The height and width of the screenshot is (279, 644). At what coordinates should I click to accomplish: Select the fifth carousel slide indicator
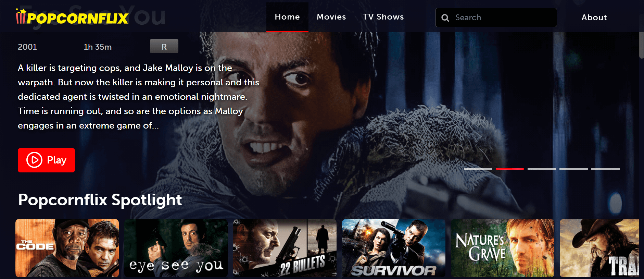pyautogui.click(x=605, y=169)
